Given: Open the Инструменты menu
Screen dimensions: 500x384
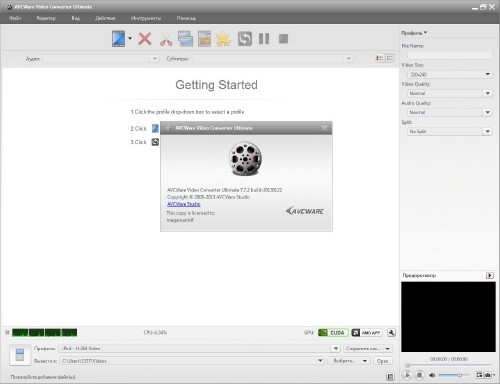Looking at the screenshot, I should [x=146, y=18].
